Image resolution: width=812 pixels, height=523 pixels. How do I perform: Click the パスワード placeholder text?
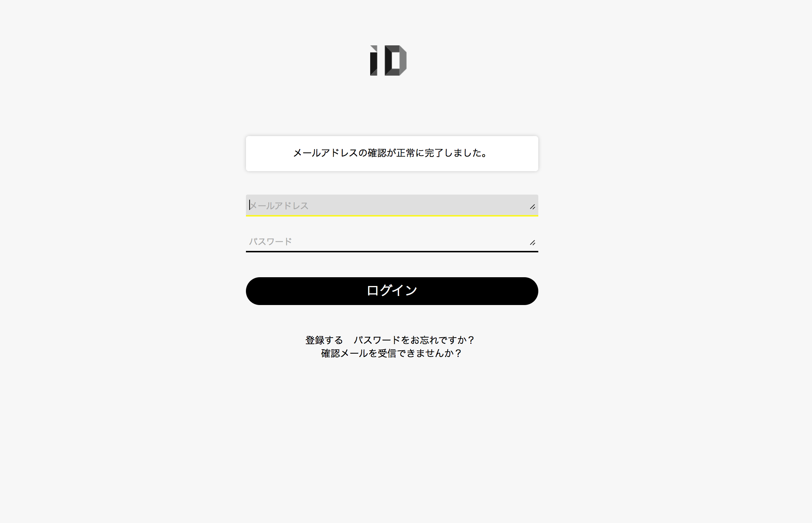pos(270,241)
